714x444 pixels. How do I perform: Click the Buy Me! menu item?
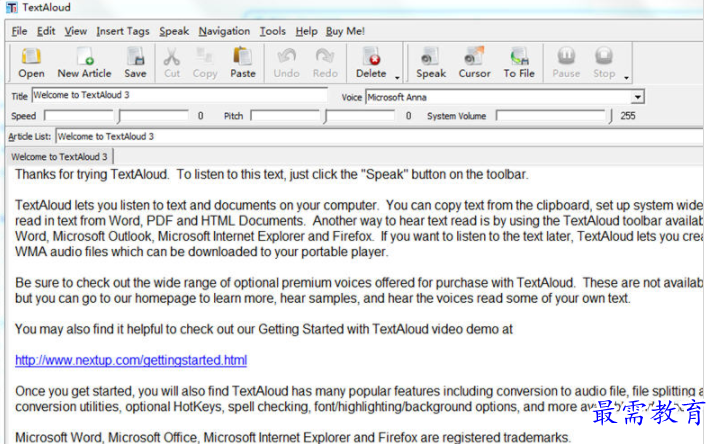click(x=345, y=31)
